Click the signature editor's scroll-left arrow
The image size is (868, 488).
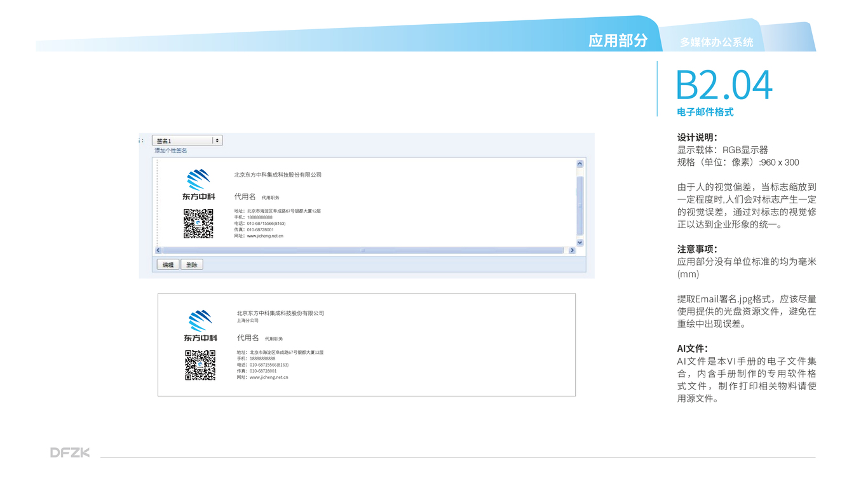pyautogui.click(x=159, y=250)
